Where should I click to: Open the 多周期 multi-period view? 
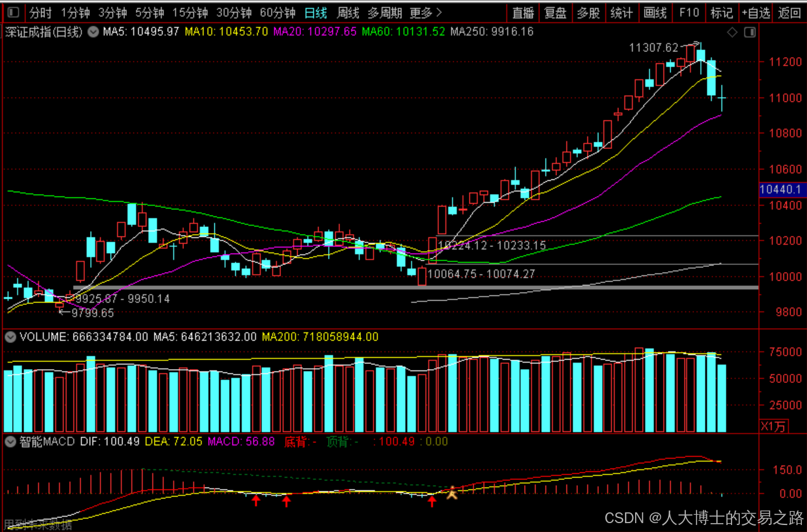pos(384,13)
